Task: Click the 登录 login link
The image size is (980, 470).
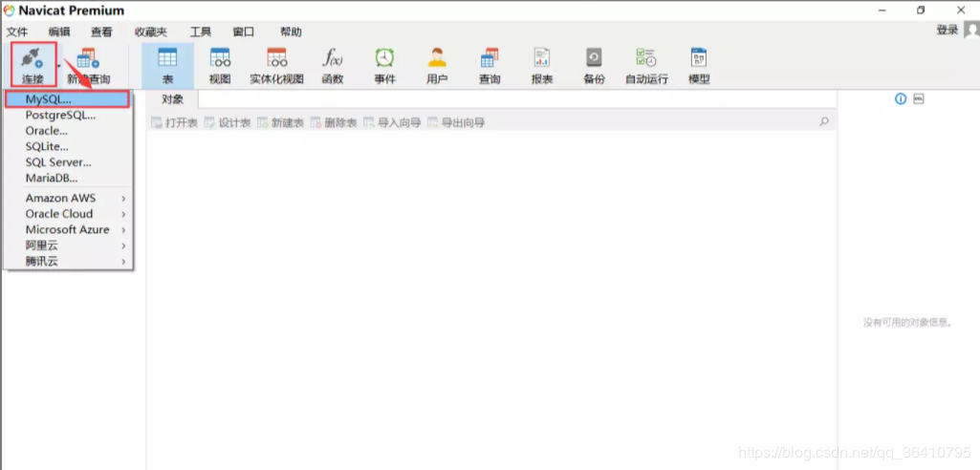Action: [x=947, y=30]
